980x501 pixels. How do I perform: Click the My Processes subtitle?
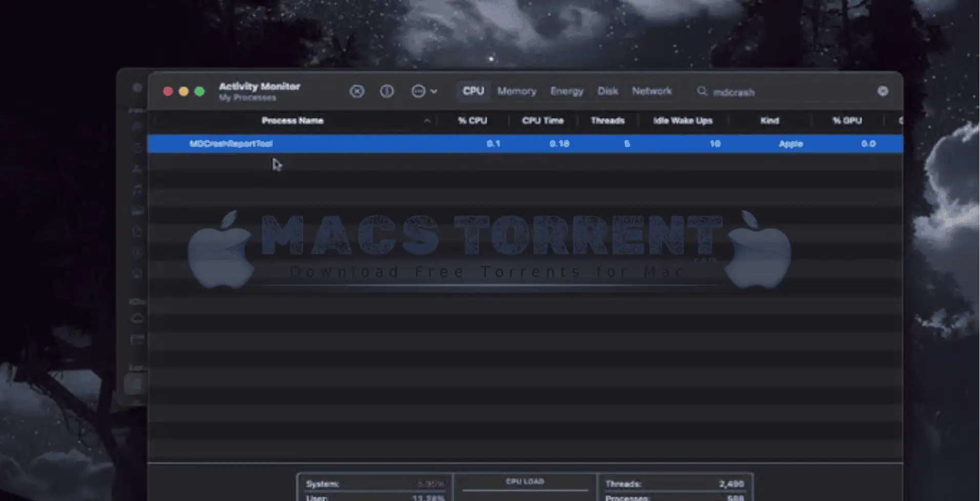(247, 98)
